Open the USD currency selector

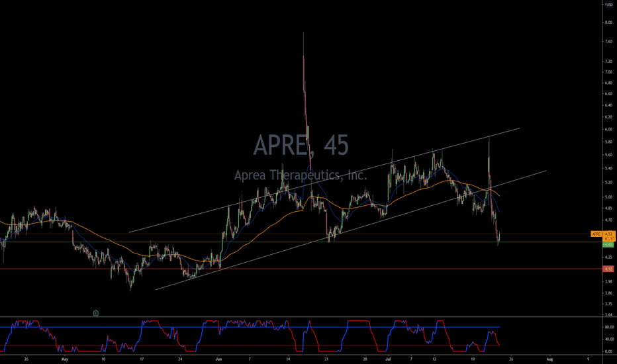(x=609, y=4)
